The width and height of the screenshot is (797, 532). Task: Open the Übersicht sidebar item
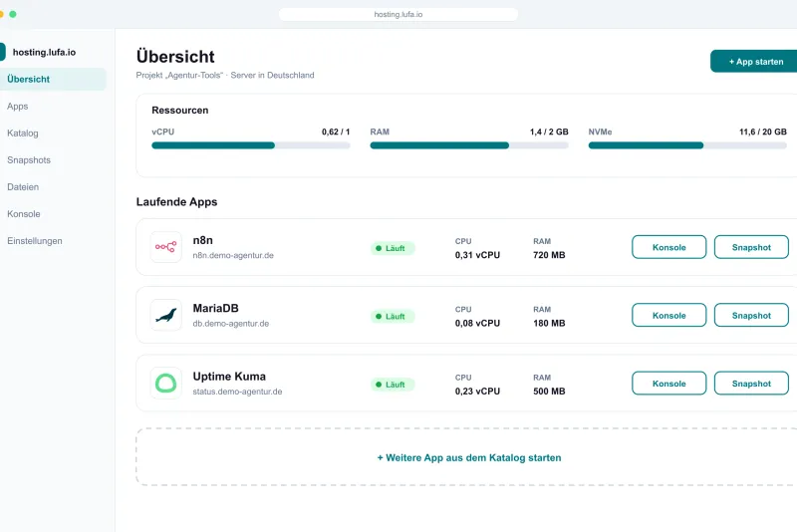coord(53,80)
